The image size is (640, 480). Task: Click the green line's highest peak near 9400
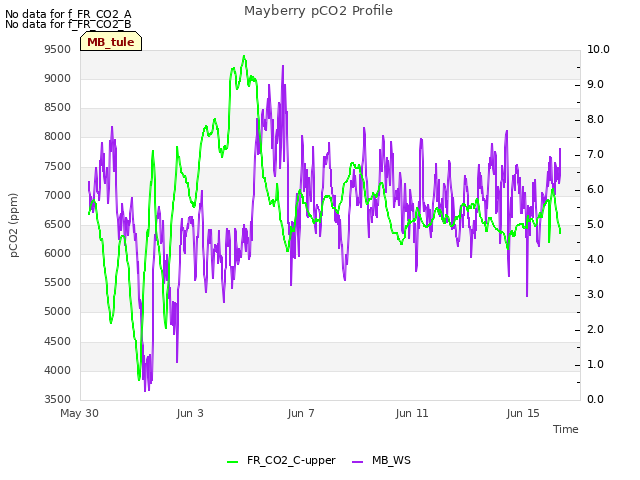coord(244,56)
